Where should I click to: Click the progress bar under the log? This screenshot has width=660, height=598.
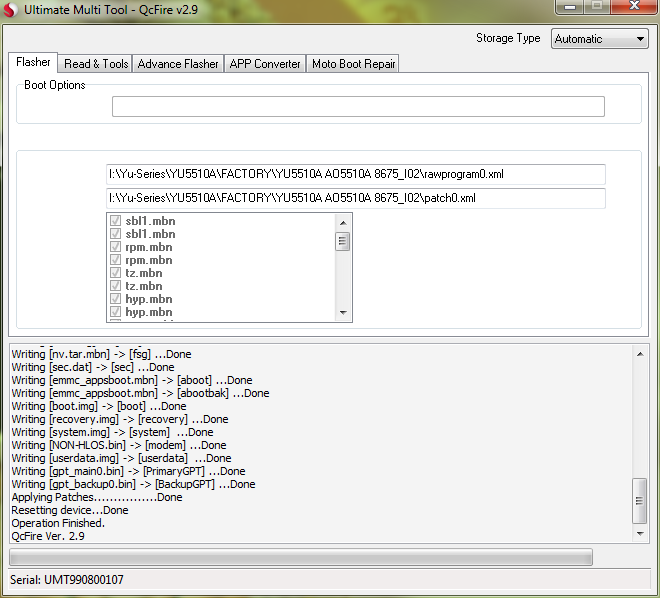pos(301,558)
